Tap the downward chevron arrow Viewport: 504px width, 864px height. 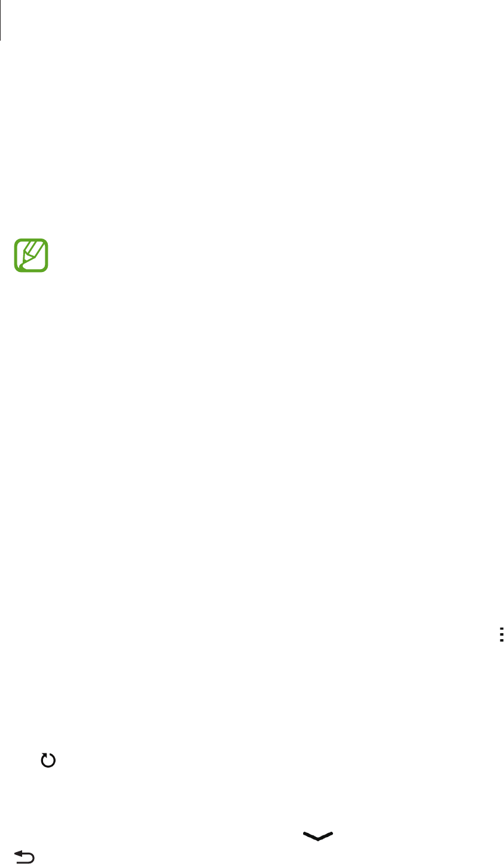(x=318, y=836)
